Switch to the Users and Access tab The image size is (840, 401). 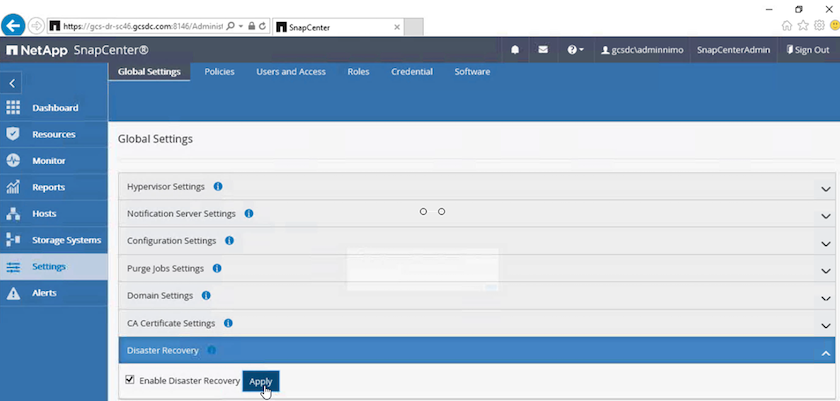click(291, 72)
